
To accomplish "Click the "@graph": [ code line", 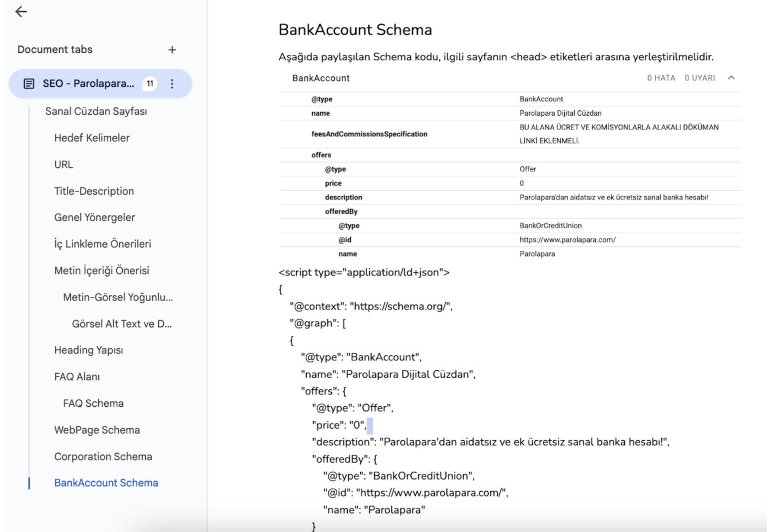I will pyautogui.click(x=318, y=323).
